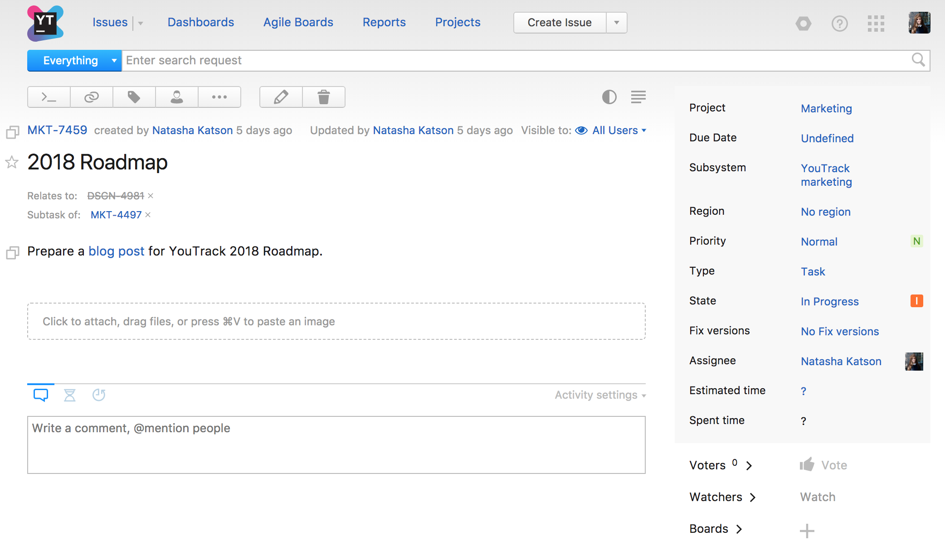Delete issue with the trash icon
Image resolution: width=945 pixels, height=560 pixels.
tap(324, 97)
